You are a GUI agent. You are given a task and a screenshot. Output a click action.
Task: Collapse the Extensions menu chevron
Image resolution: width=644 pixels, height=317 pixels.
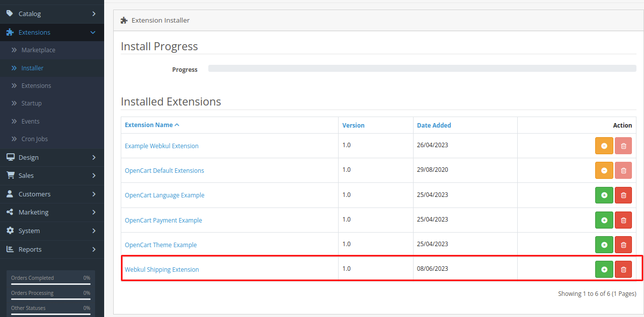[x=93, y=32]
